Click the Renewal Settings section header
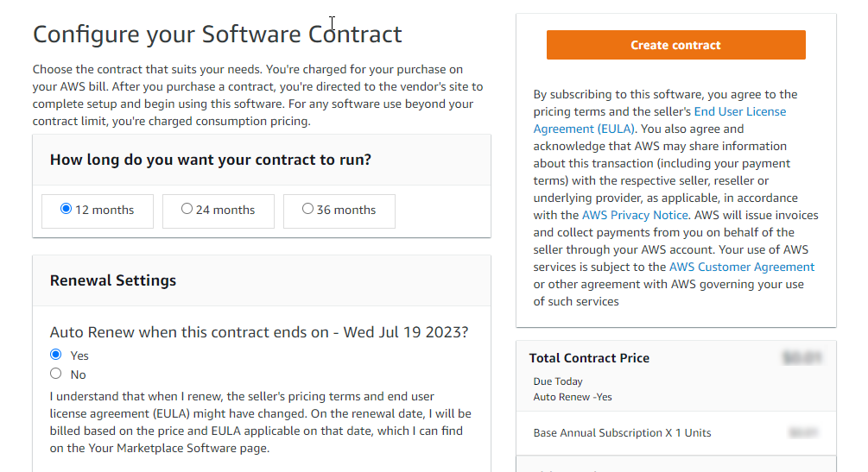The width and height of the screenshot is (868, 472). 113,280
